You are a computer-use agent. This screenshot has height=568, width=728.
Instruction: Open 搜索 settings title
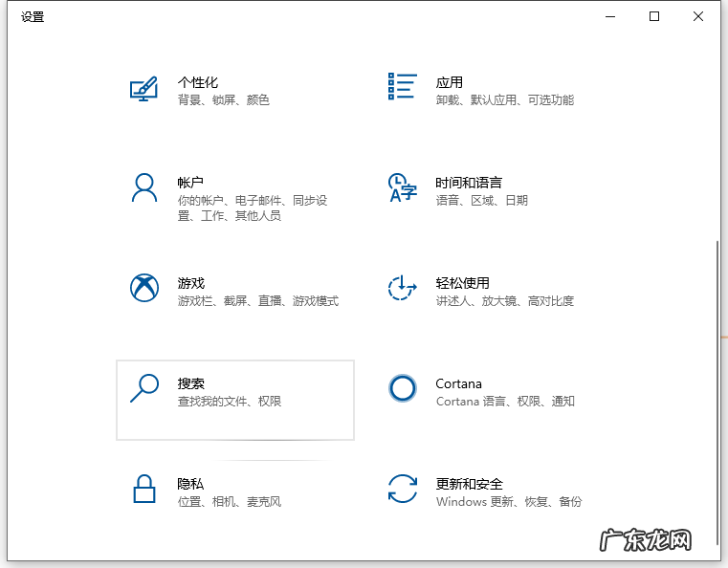pos(190,383)
